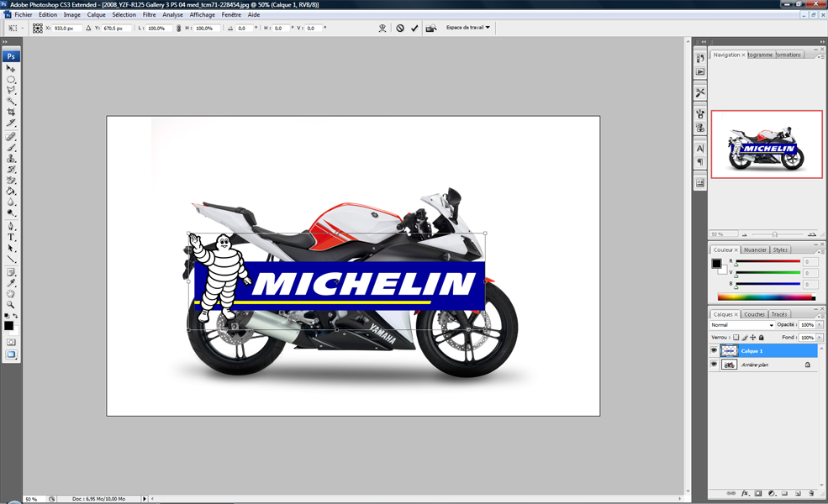Open the Opacité slider arrow
Screen dimensions: 828x504
[x=820, y=325]
